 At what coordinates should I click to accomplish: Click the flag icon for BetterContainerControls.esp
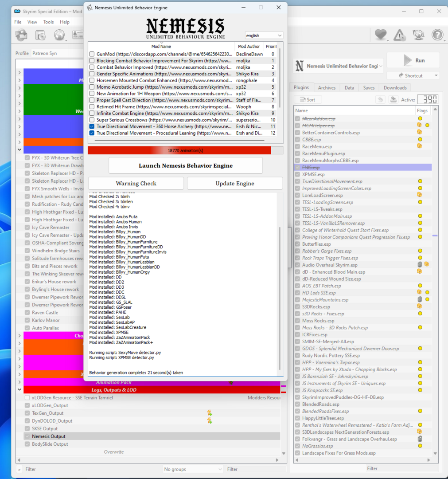click(419, 132)
